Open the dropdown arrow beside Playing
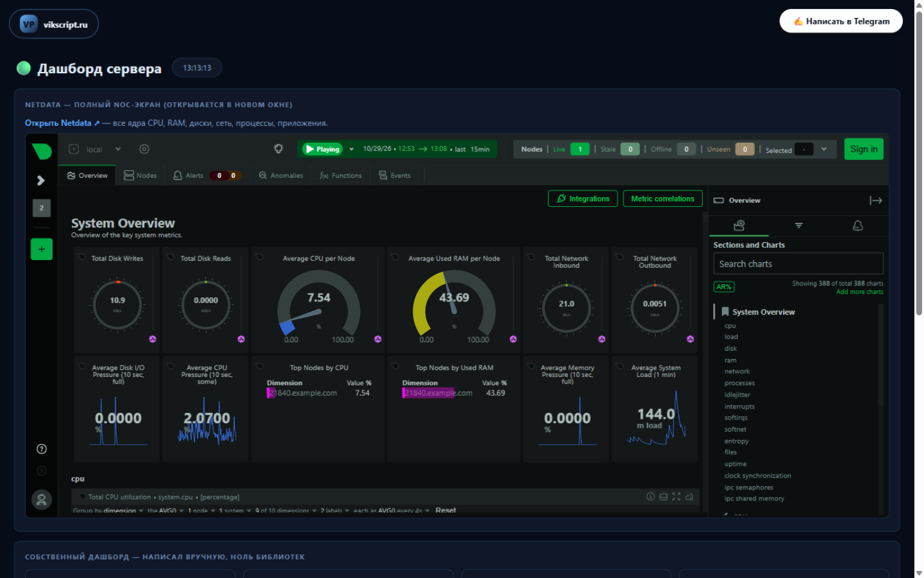Image resolution: width=924 pixels, height=578 pixels. (352, 149)
